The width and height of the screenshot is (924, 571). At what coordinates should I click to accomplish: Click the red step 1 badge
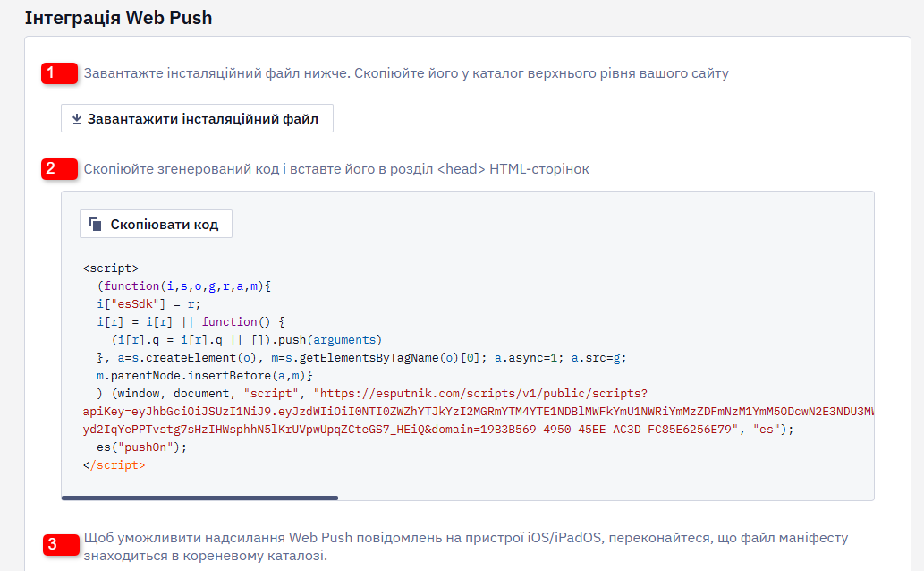coord(59,73)
